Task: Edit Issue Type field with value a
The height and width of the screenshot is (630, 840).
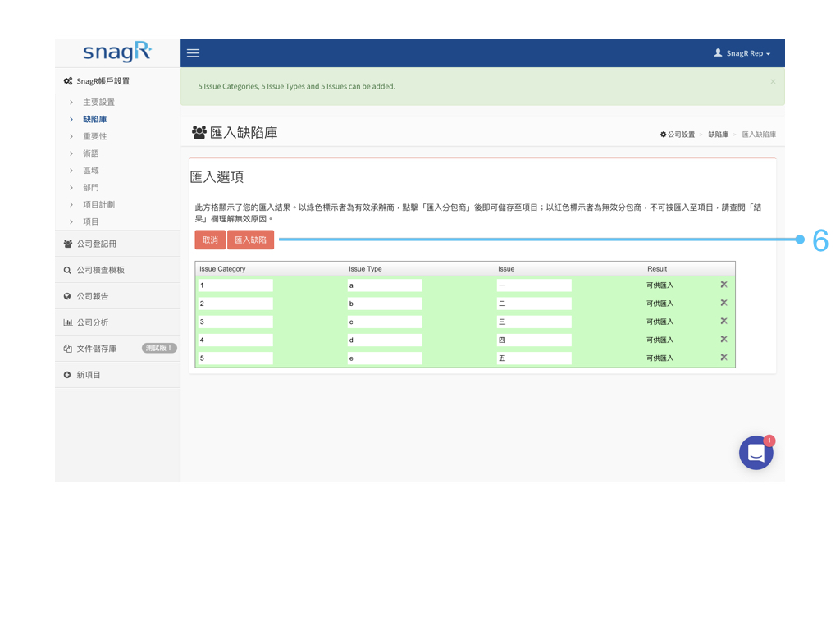Action: tap(385, 285)
